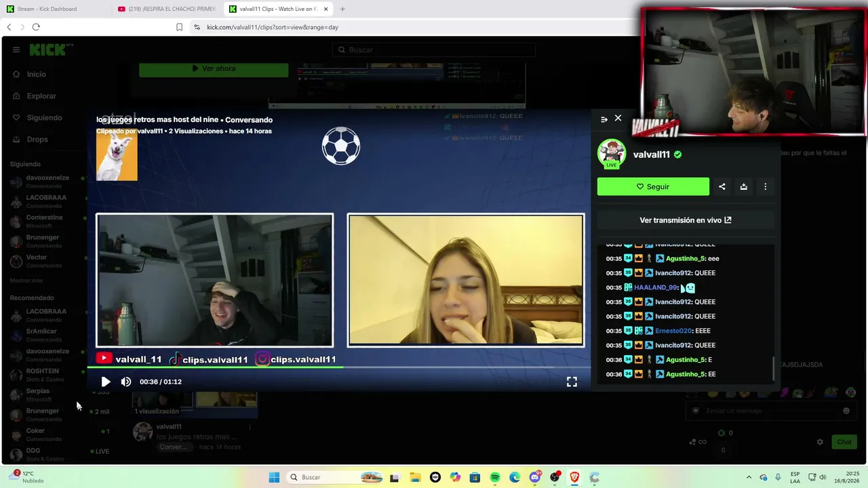This screenshot has height=488, width=868.
Task: Download the clip with the download icon
Action: click(744, 186)
